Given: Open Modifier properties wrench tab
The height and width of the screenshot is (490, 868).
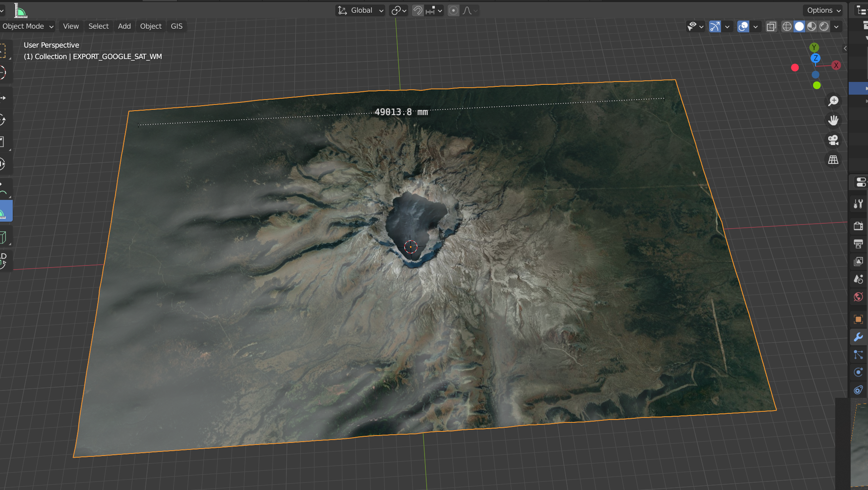Looking at the screenshot, I should [858, 337].
